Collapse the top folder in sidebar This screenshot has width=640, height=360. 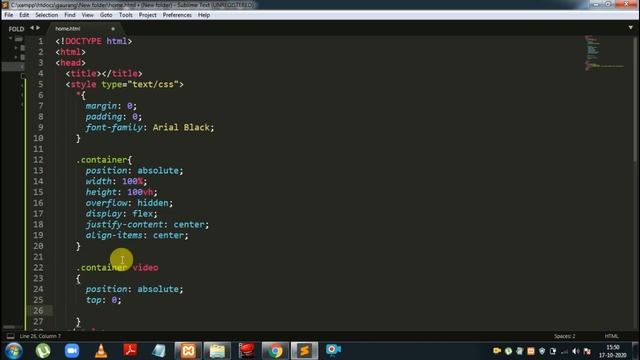click(11, 39)
